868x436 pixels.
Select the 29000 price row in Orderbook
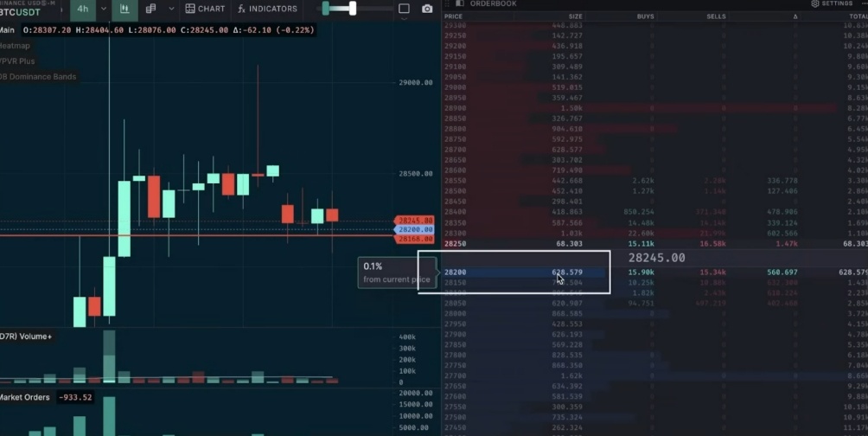coord(654,87)
